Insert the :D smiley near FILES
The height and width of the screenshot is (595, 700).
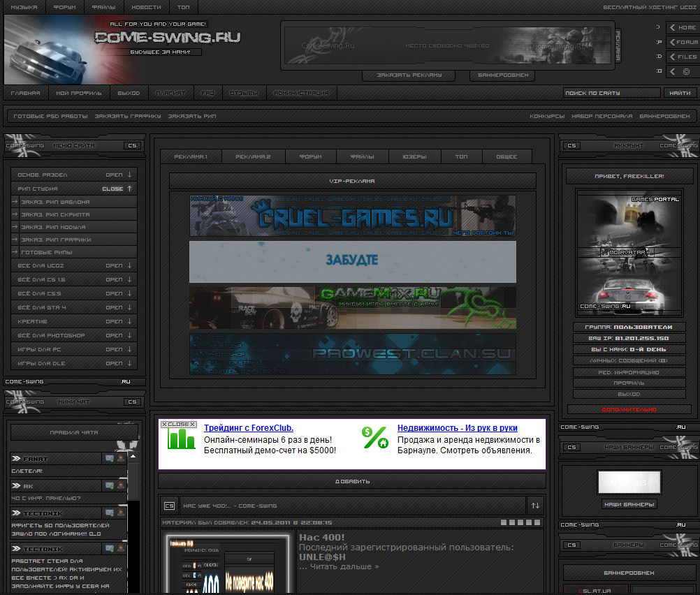(659, 57)
